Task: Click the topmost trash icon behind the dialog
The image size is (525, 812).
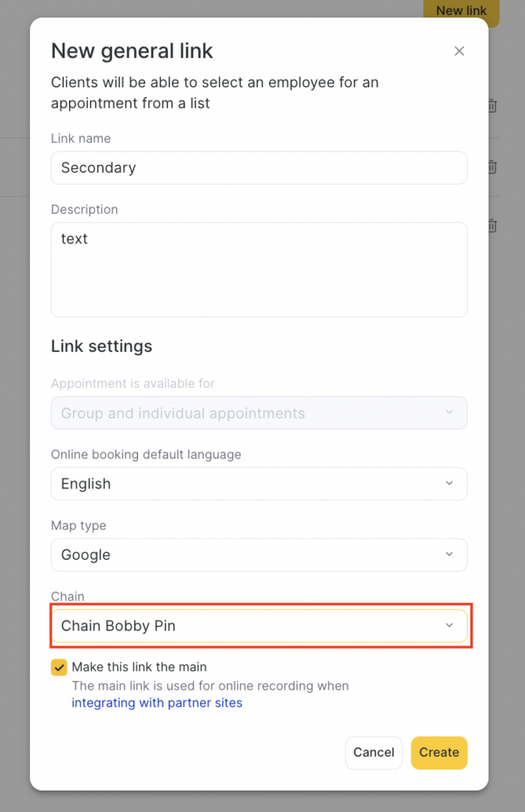Action: point(492,105)
